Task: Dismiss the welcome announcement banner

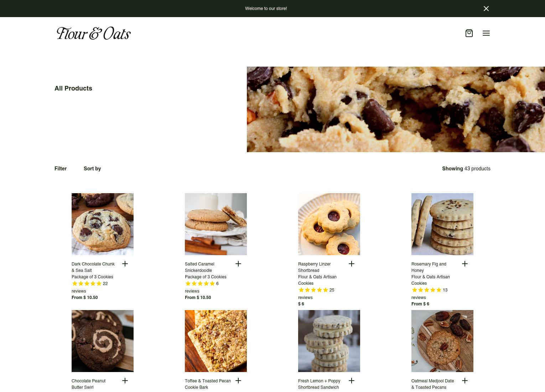Action: pos(486,9)
